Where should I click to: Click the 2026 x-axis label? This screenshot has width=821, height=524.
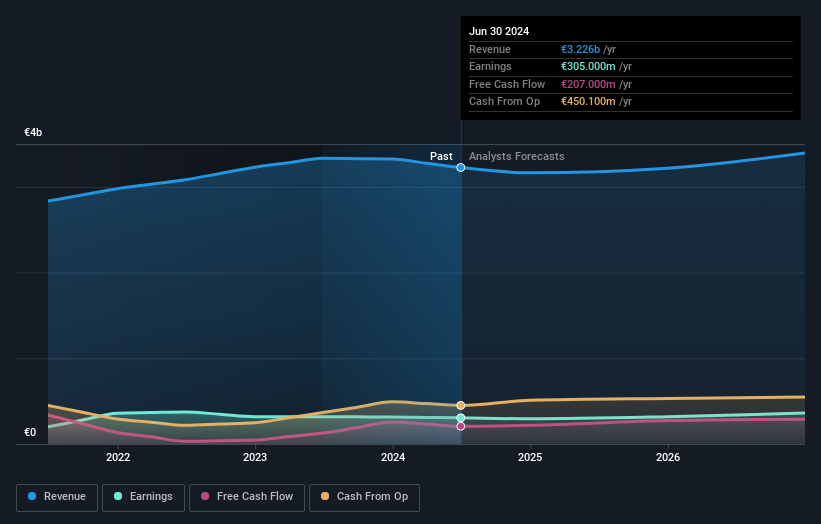click(x=668, y=457)
